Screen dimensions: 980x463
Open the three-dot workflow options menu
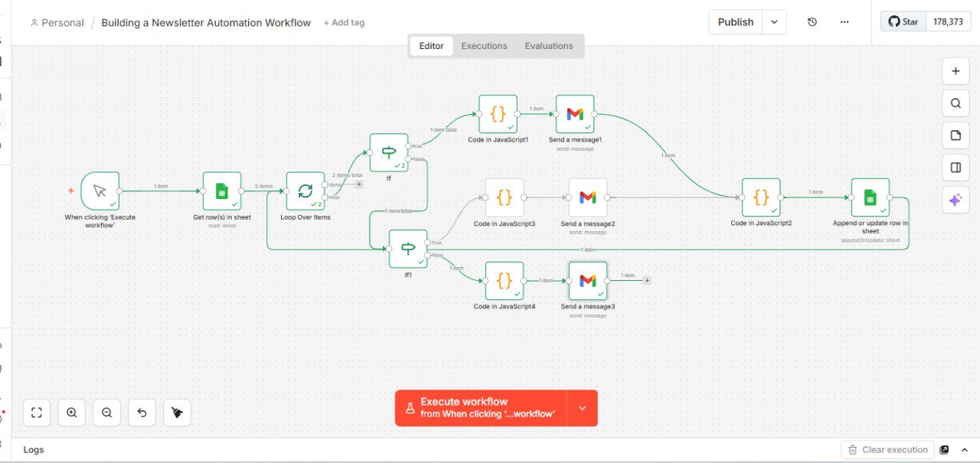[844, 22]
